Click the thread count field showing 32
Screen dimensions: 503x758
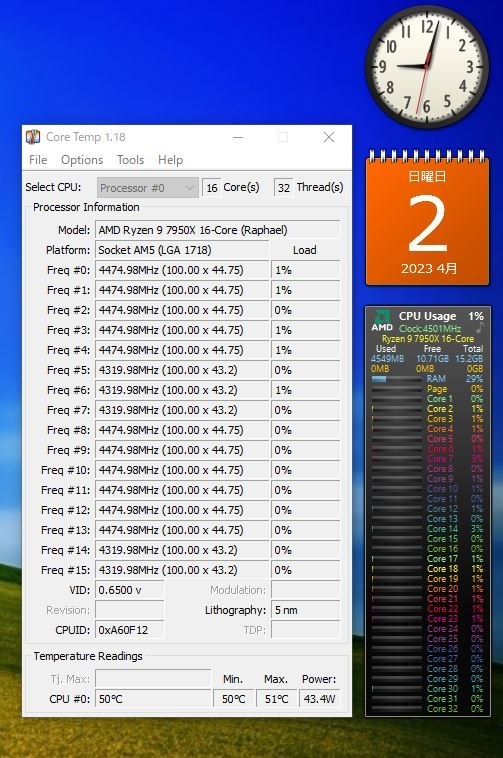point(284,188)
